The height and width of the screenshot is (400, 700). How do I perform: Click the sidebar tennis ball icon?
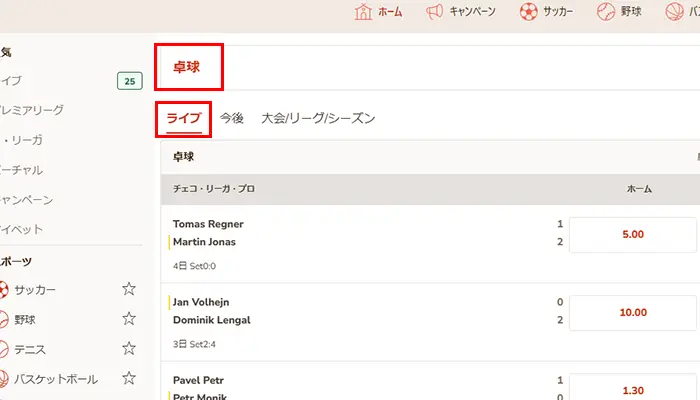point(4,349)
